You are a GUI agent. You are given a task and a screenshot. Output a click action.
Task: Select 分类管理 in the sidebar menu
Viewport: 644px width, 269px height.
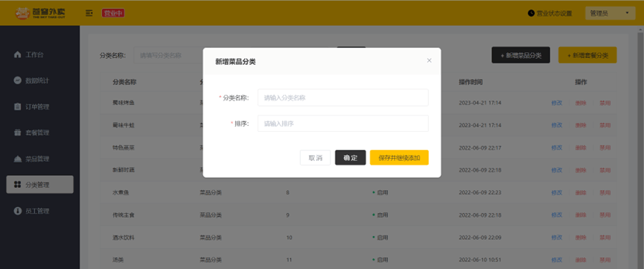point(40,185)
